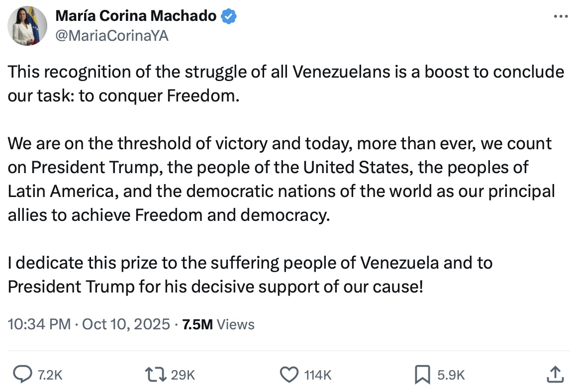Click the paragraph starting "I dedicate this prize"
This screenshot has width=583, height=392.
[250, 275]
